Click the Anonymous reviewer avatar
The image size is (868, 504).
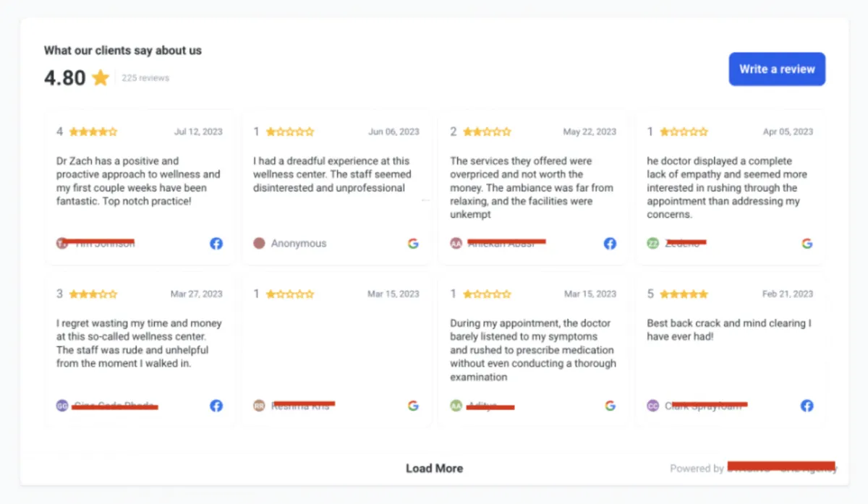point(260,244)
